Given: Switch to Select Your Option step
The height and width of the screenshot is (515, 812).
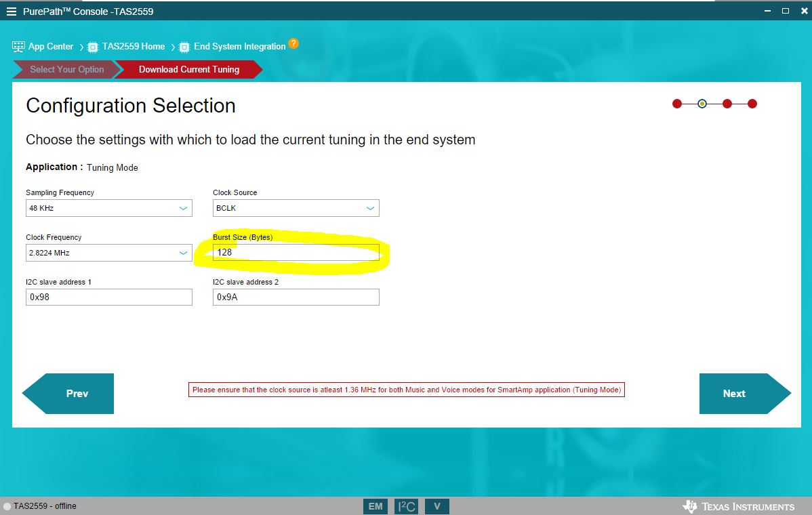Looking at the screenshot, I should (x=67, y=69).
